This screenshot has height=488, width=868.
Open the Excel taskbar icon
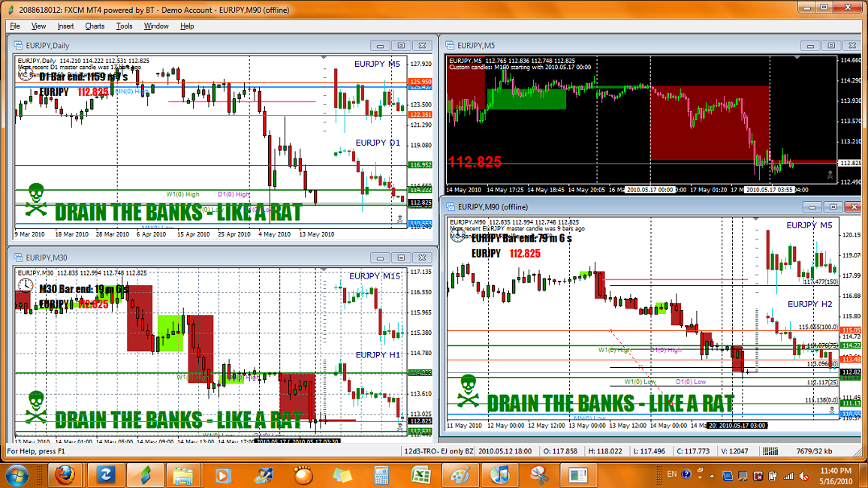420,475
